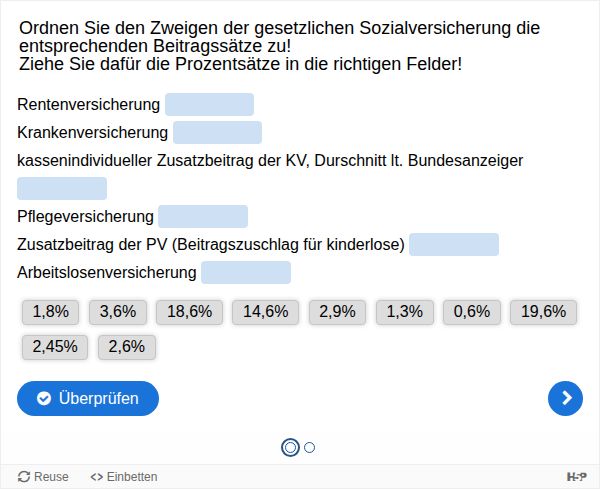Image resolution: width=600 pixels, height=489 pixels.
Task: Click the Krankenversicherung drop field
Action: tap(217, 133)
